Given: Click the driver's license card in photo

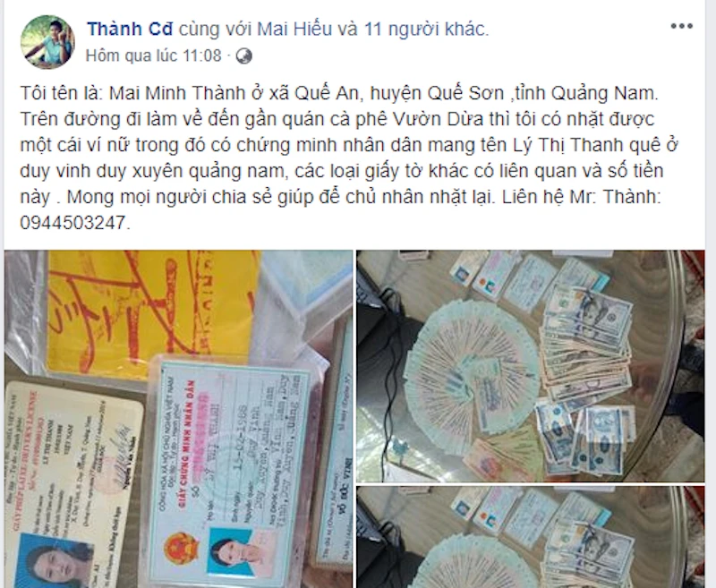Looking at the screenshot, I should click(x=73, y=484).
